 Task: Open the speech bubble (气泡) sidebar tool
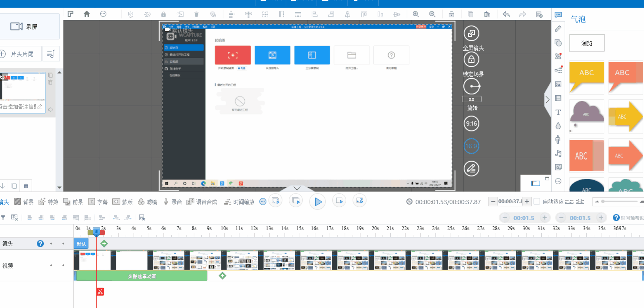(x=558, y=15)
